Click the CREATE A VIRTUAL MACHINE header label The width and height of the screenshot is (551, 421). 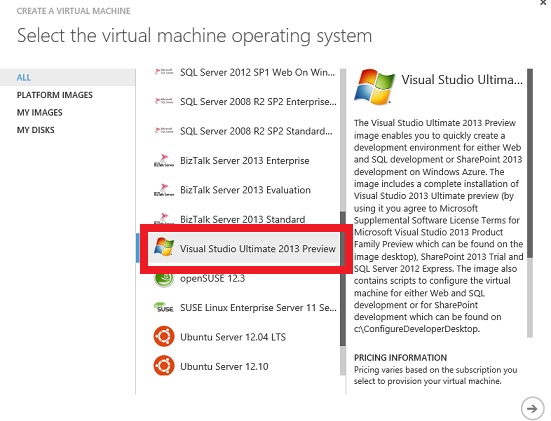pyautogui.click(x=73, y=11)
